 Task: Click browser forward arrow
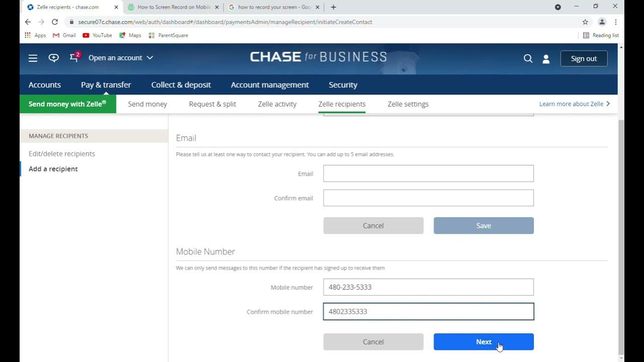pyautogui.click(x=41, y=22)
